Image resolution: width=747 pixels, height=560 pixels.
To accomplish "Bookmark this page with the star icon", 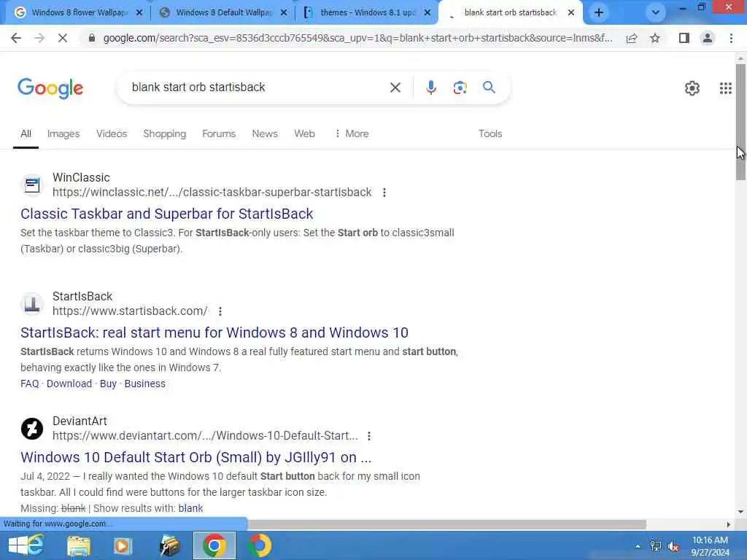I will tap(655, 38).
